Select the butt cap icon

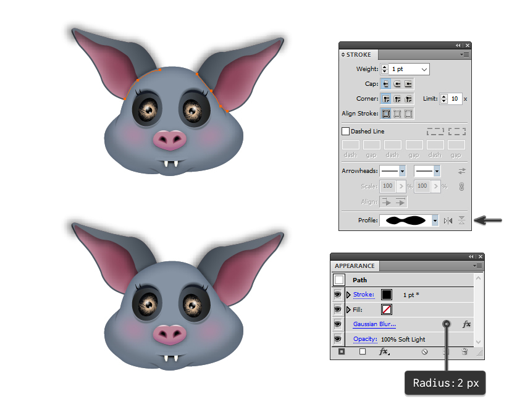(386, 84)
